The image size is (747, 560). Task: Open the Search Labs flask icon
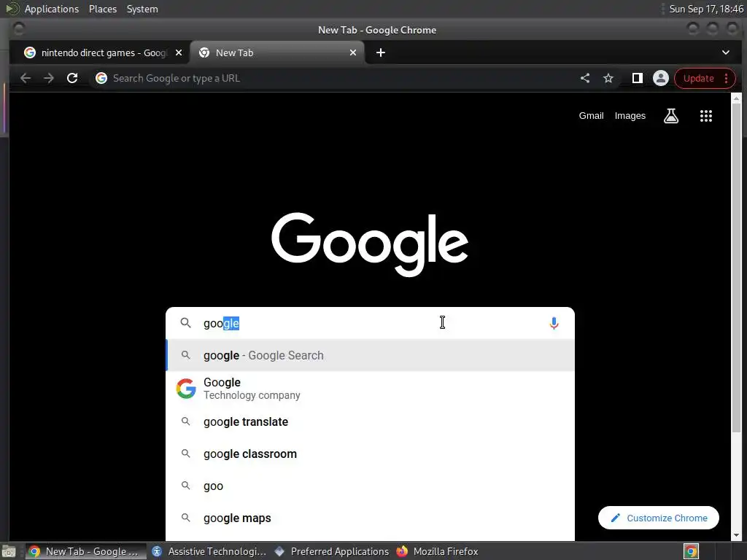671,116
